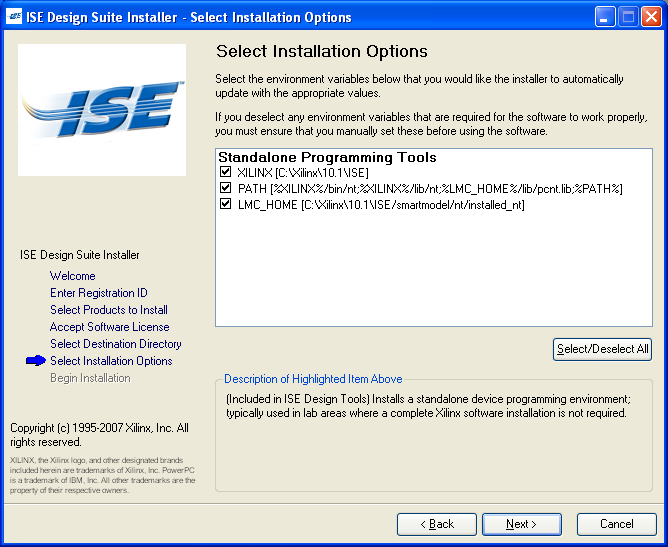This screenshot has width=668, height=547.
Task: Go to Select Products to Install
Action: 109,310
